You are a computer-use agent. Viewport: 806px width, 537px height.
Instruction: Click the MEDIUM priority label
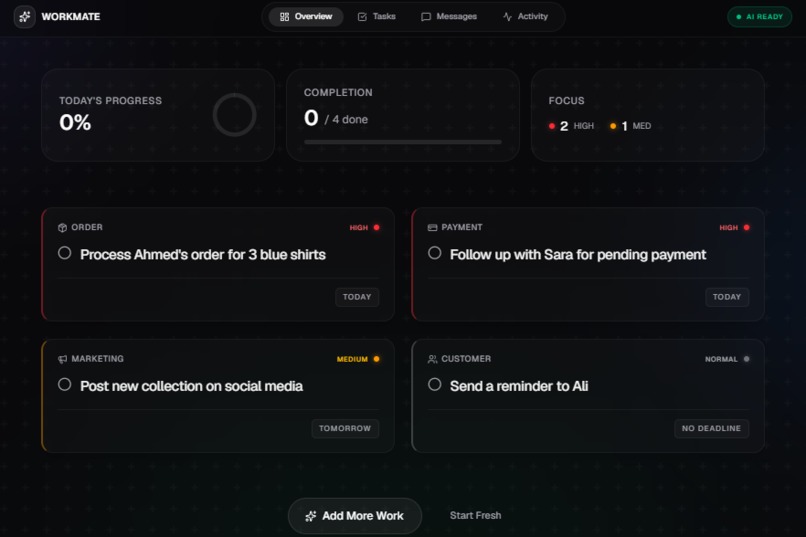(x=352, y=359)
